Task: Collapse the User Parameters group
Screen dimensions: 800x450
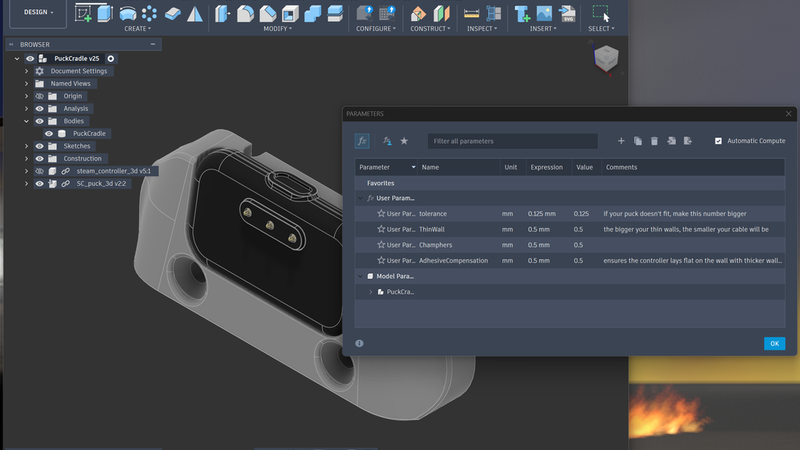Action: click(360, 198)
